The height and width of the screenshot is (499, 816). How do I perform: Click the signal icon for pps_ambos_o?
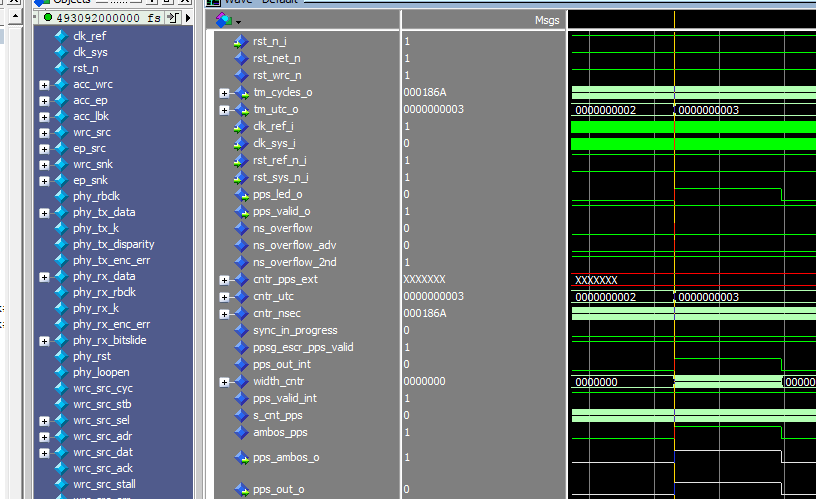point(241,458)
